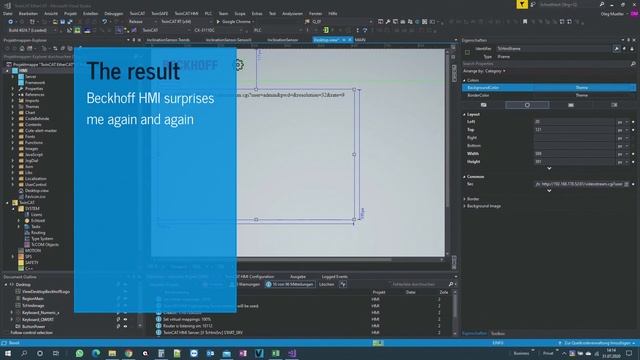
Task: Click the events lightning icon beside Identifier
Action: pyautogui.click(x=624, y=49)
